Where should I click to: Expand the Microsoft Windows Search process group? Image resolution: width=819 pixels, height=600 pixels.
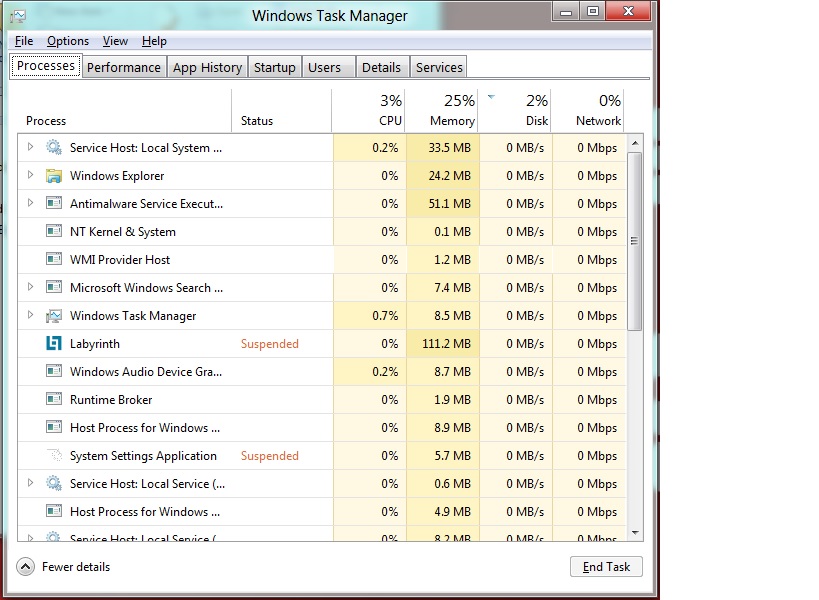tap(30, 287)
